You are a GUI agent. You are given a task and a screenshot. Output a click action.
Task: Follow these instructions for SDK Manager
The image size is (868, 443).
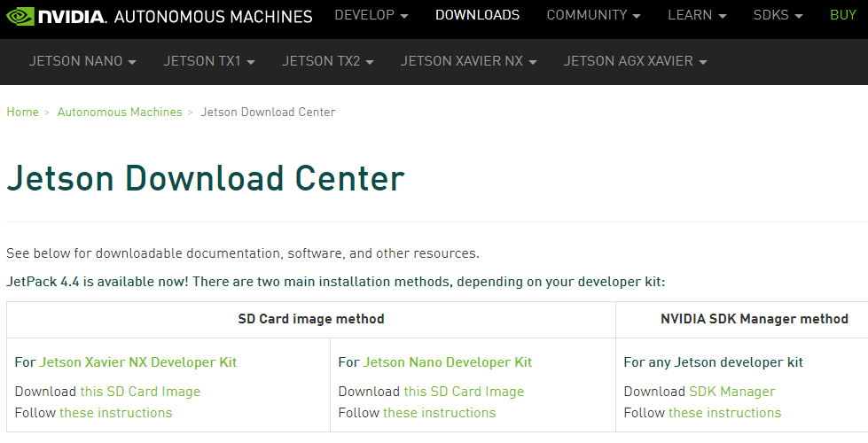[724, 413]
